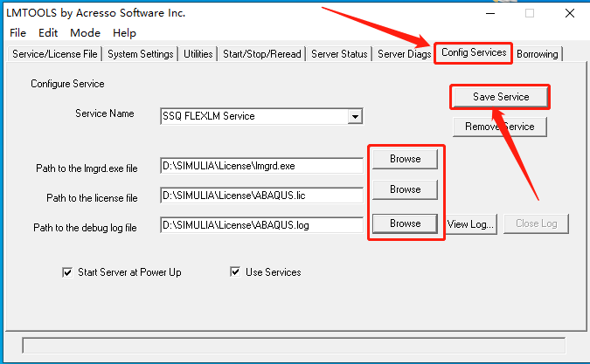Click the lmgrd.exe path input field
The width and height of the screenshot is (590, 364).
coord(261,166)
